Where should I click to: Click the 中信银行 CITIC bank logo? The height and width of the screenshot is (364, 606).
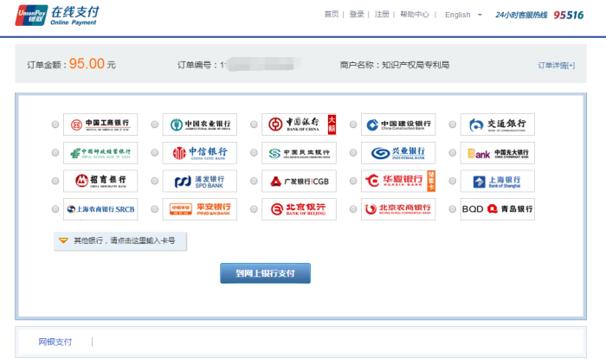point(200,153)
